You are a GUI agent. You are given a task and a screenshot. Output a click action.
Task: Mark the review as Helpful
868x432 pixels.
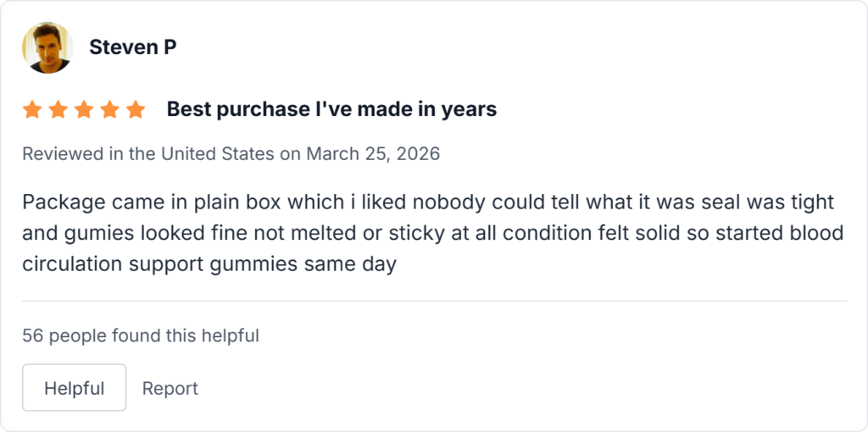pos(75,388)
